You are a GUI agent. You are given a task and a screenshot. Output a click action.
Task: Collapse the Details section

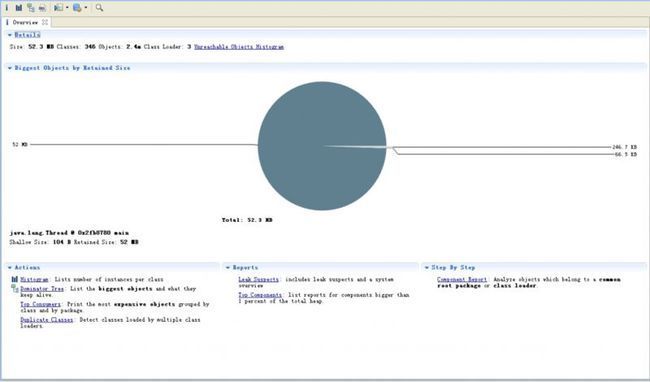pos(10,35)
